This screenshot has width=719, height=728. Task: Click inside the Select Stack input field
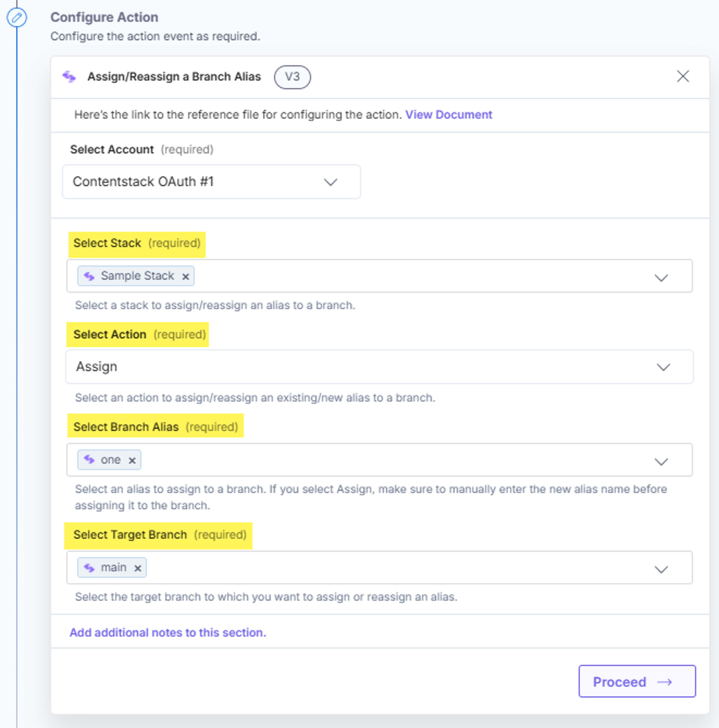[379, 276]
